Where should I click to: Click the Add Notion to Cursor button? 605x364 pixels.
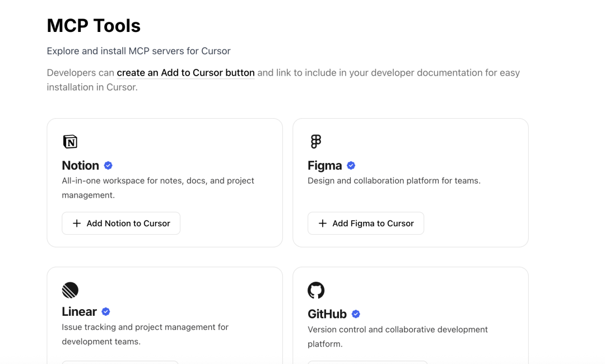point(121,223)
